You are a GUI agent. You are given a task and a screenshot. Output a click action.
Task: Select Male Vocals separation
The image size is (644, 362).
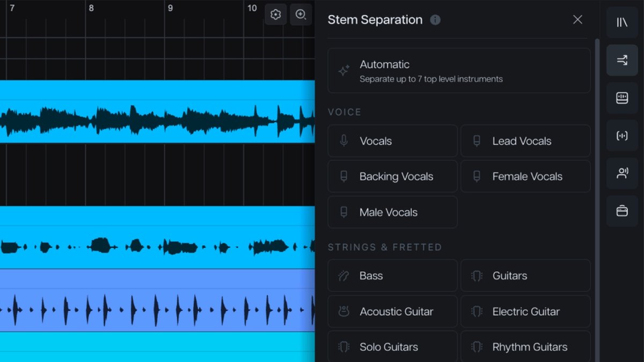(392, 212)
